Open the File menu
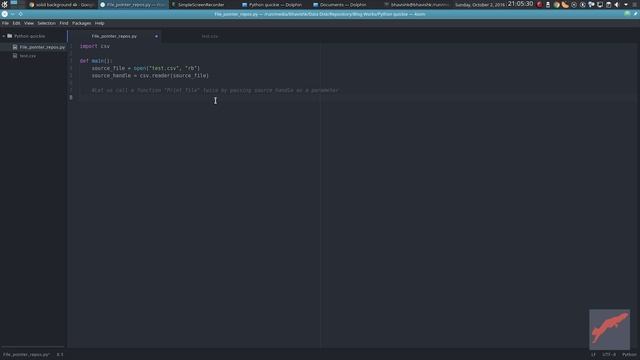 click(5, 23)
